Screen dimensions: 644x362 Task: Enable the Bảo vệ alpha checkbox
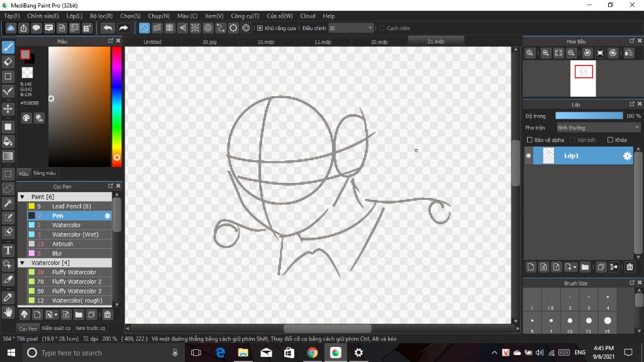tap(530, 140)
